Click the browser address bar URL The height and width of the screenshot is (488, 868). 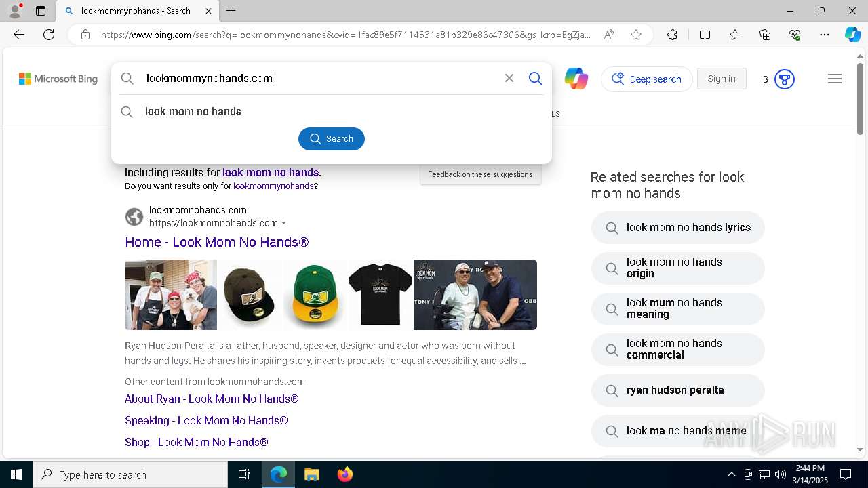(x=346, y=35)
